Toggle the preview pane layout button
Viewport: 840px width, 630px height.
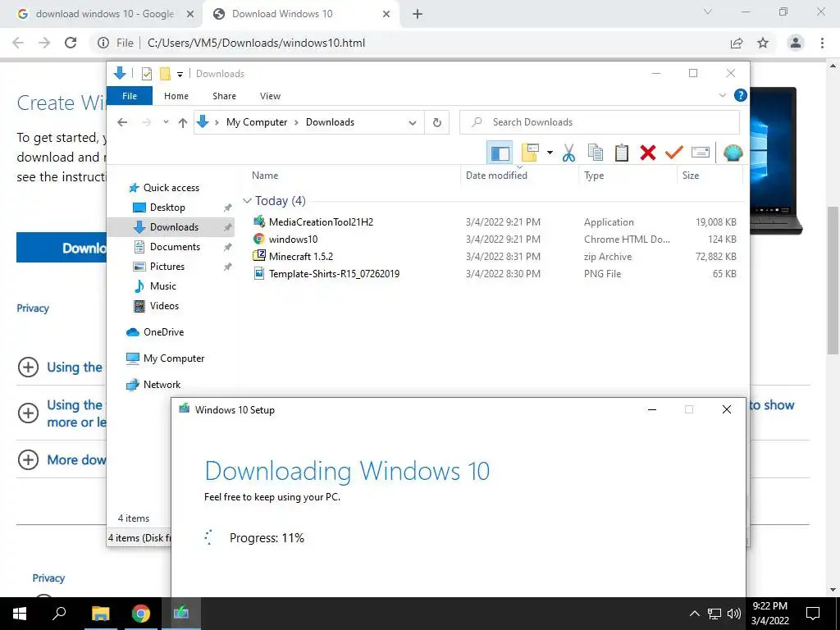click(500, 153)
